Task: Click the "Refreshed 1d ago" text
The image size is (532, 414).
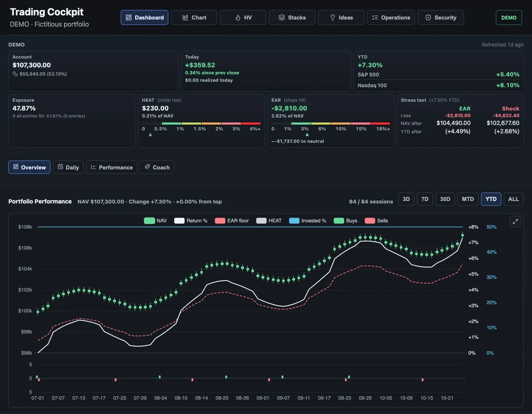Action: 502,44
